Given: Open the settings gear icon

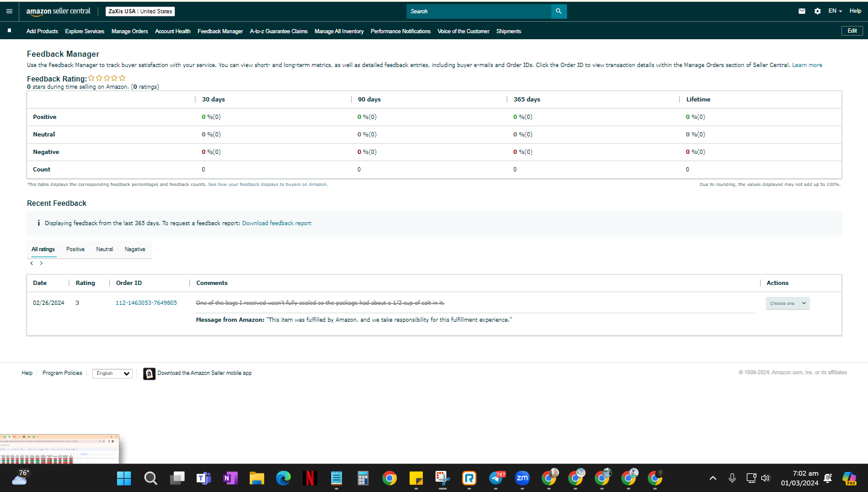Looking at the screenshot, I should [x=817, y=11].
